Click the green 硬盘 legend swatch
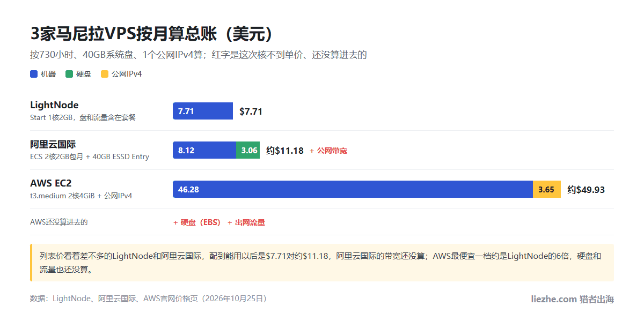 pos(69,74)
